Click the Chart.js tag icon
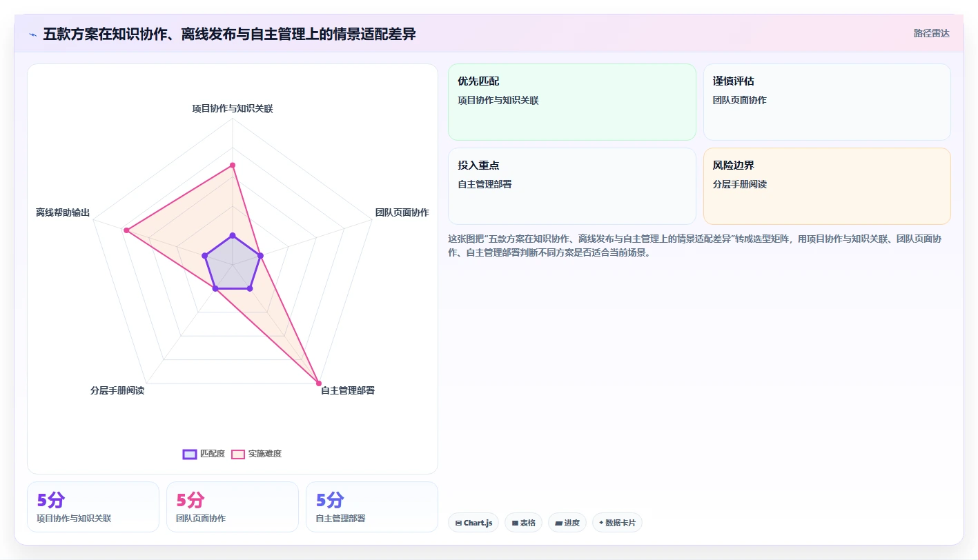The image size is (978, 560). pos(458,523)
